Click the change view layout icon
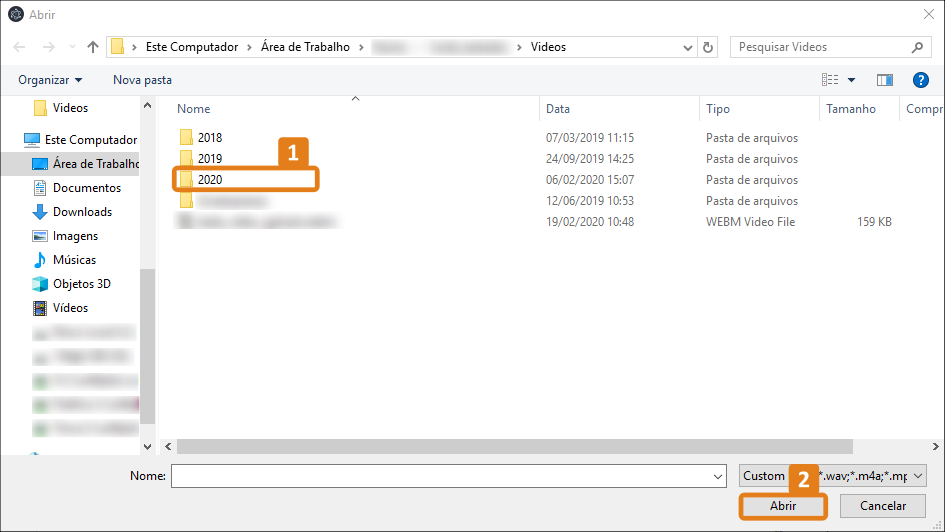Viewport: 945px width, 532px height. [830, 80]
